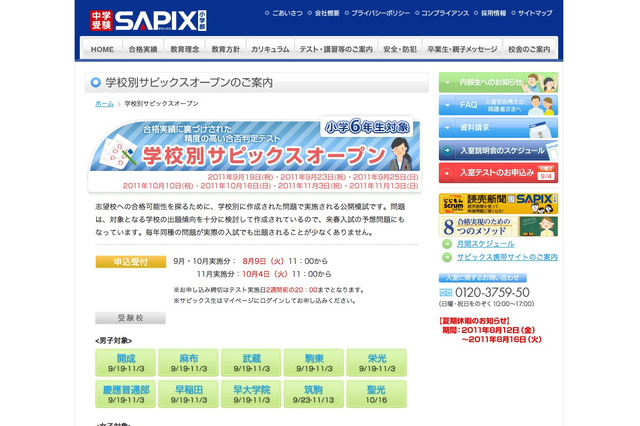Select the 教育理念 menu item
Viewport: 640px width, 426px height.
pos(184,49)
